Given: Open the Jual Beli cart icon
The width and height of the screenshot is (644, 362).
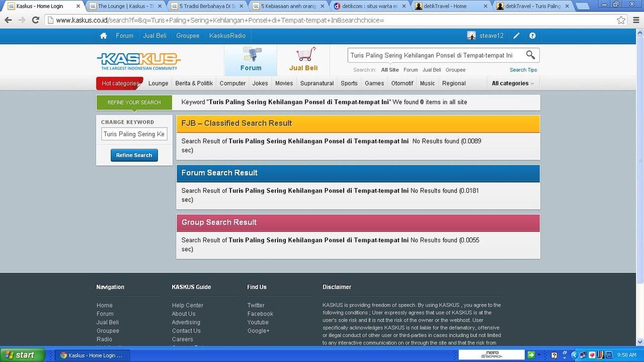Looking at the screenshot, I should [305, 54].
